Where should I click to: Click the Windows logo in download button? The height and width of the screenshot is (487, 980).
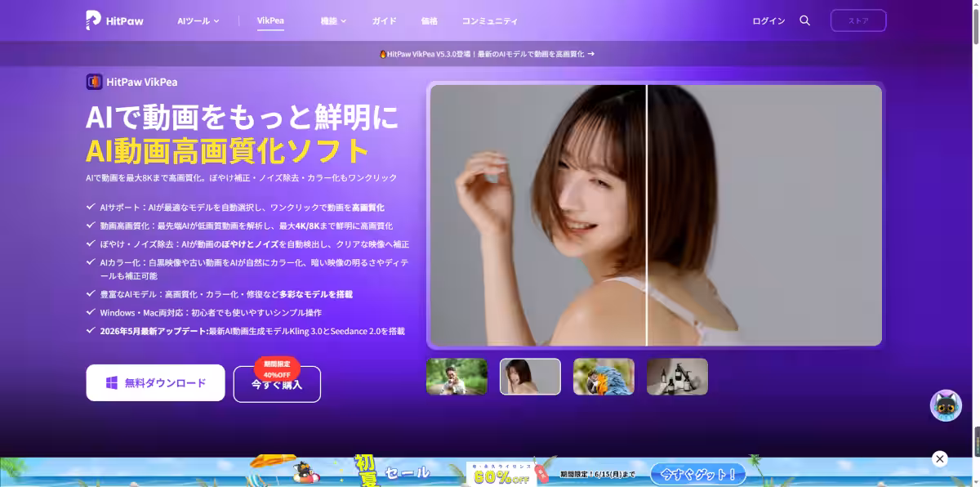[x=112, y=382]
